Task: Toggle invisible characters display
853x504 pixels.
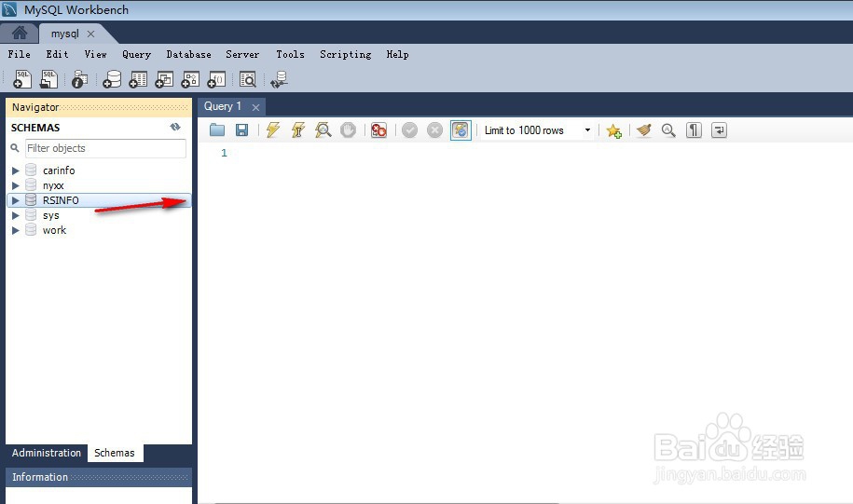Action: click(x=694, y=129)
